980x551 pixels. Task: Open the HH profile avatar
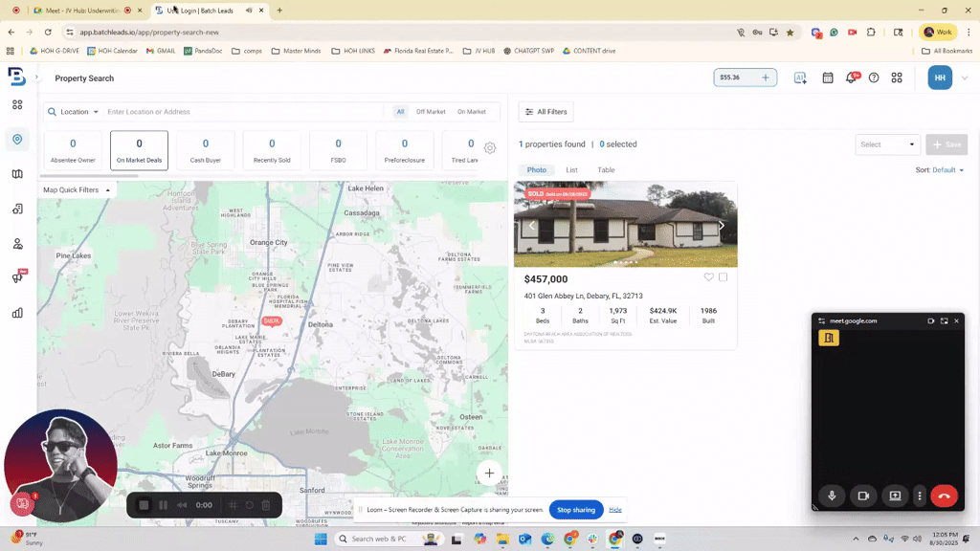(940, 78)
